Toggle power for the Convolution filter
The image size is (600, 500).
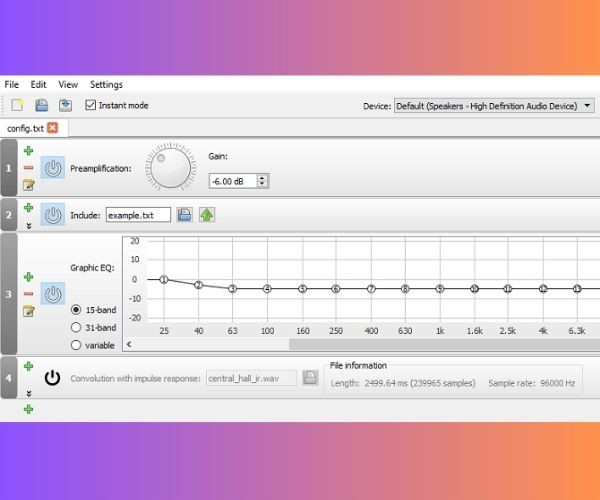pyautogui.click(x=52, y=378)
